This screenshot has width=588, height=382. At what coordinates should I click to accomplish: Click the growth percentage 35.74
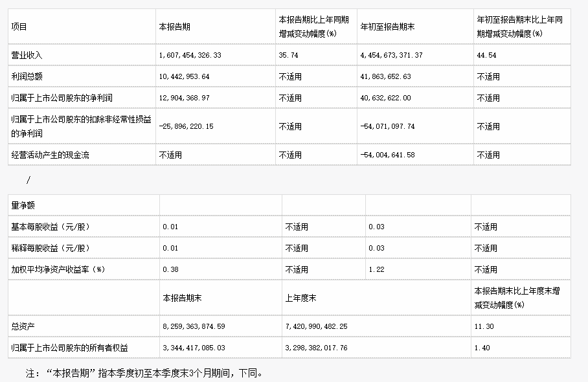285,55
